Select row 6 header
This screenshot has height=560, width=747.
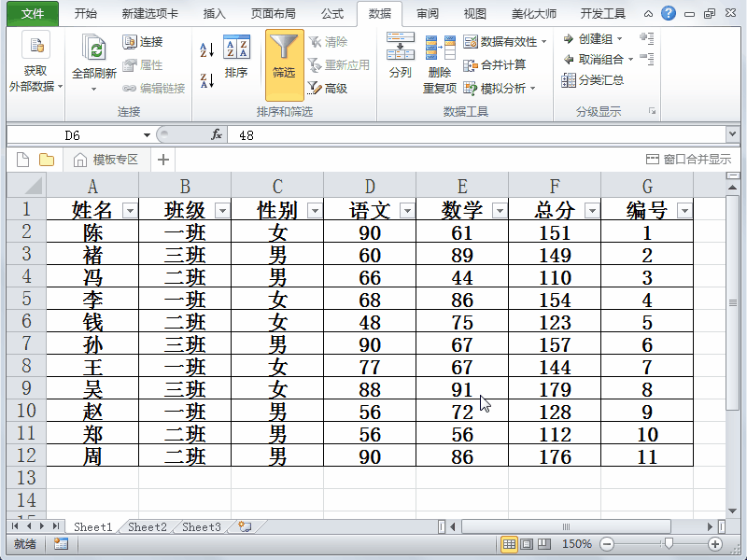pos(27,320)
